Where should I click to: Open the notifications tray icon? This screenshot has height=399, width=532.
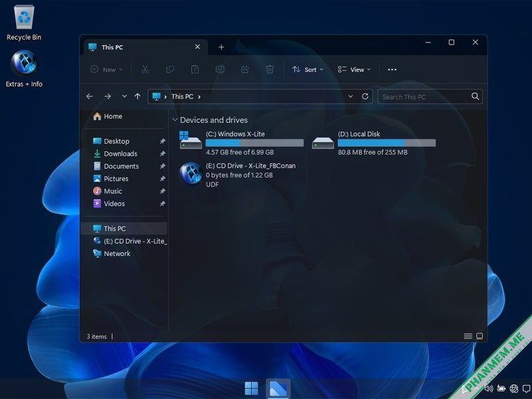click(x=526, y=388)
